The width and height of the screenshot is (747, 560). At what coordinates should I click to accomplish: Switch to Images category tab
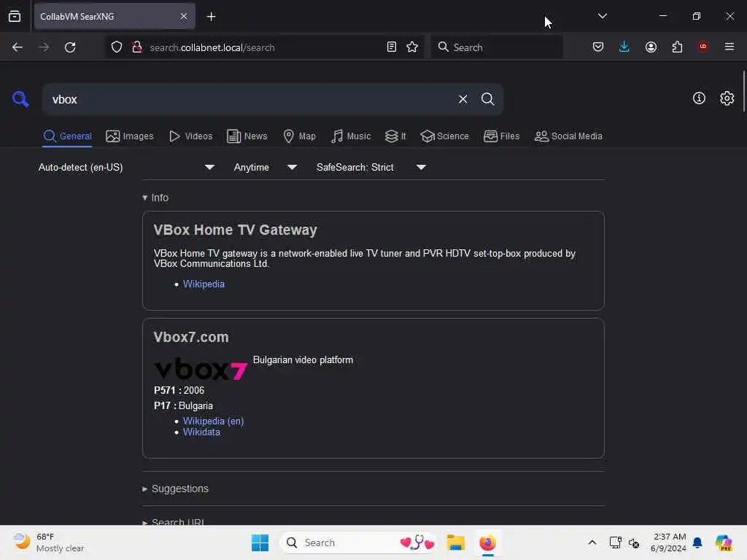(x=130, y=136)
